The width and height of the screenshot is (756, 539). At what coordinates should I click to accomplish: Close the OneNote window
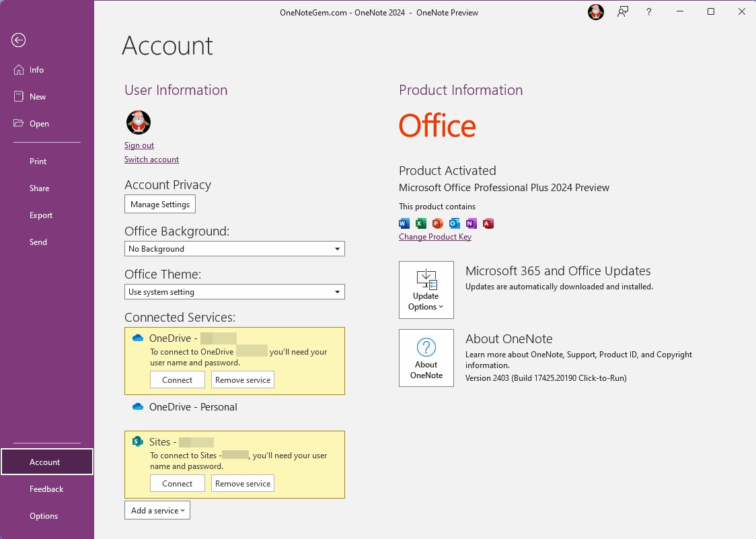pyautogui.click(x=741, y=11)
